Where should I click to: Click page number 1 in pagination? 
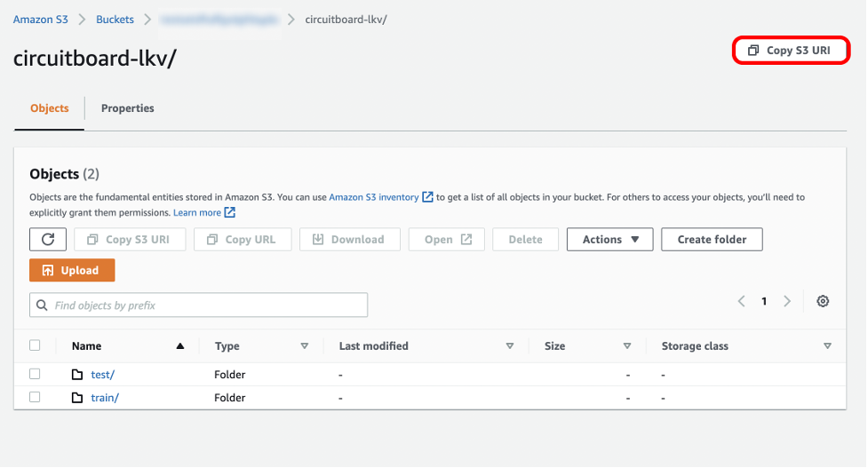click(764, 301)
